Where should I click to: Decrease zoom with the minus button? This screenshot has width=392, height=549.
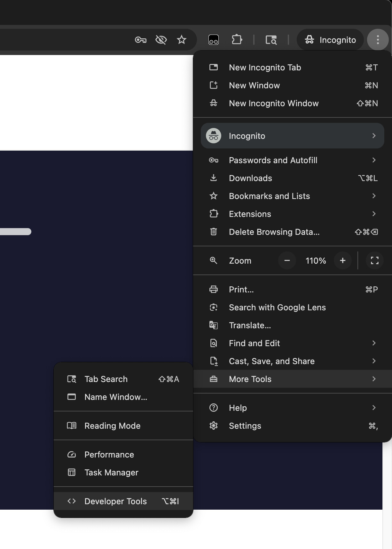coord(287,260)
